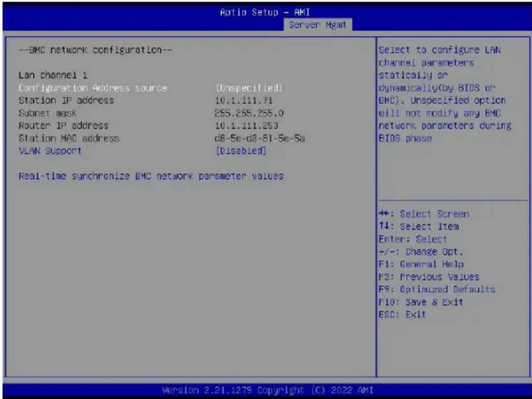Click the Select Item key hint
The image size is (532, 399).
419,227
